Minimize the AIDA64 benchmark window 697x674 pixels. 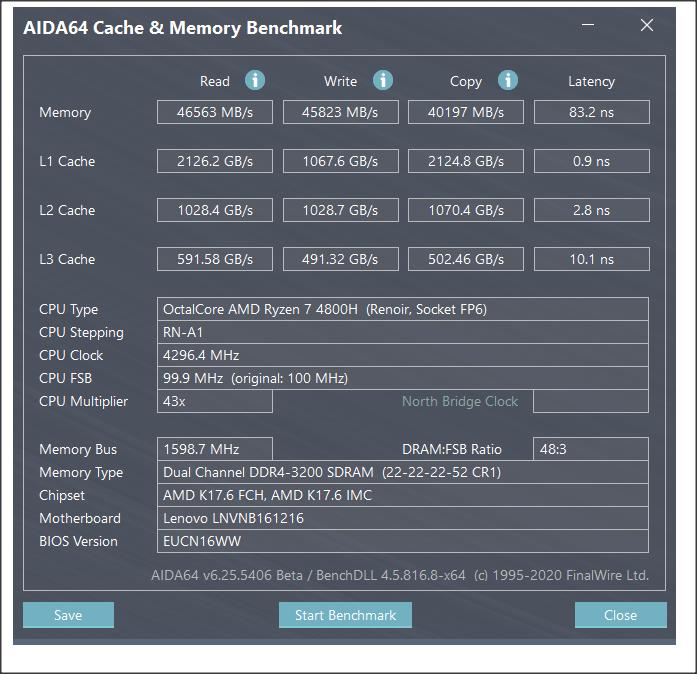click(588, 25)
